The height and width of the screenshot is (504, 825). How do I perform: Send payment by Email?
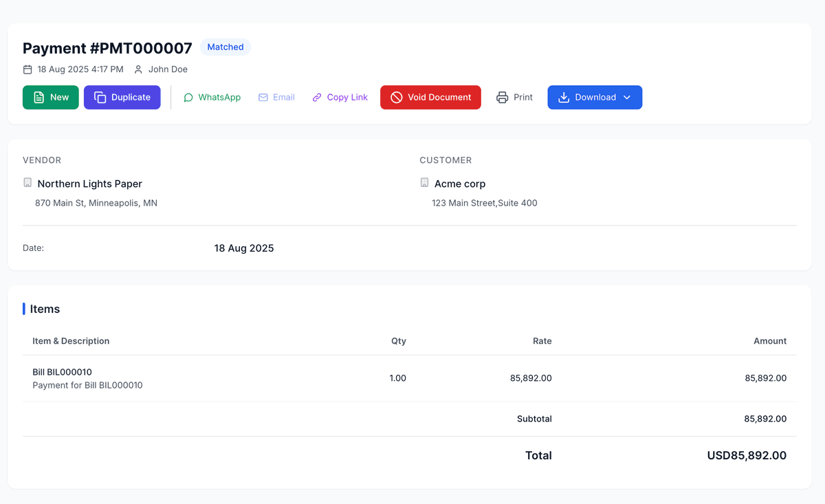tap(276, 98)
